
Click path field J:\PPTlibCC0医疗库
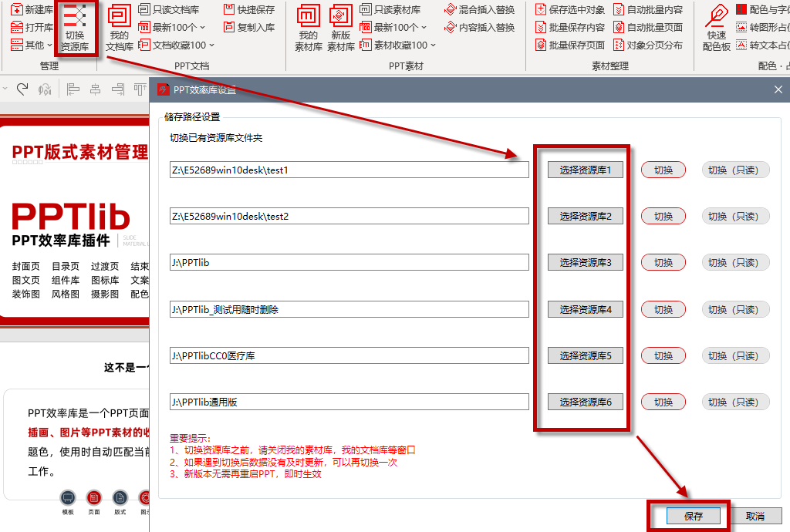pyautogui.click(x=349, y=356)
